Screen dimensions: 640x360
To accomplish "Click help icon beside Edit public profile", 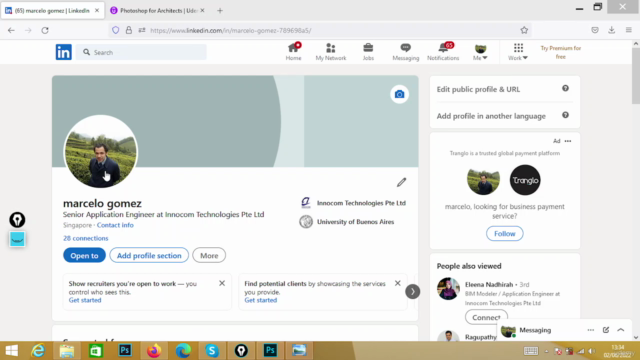I will tap(565, 88).
